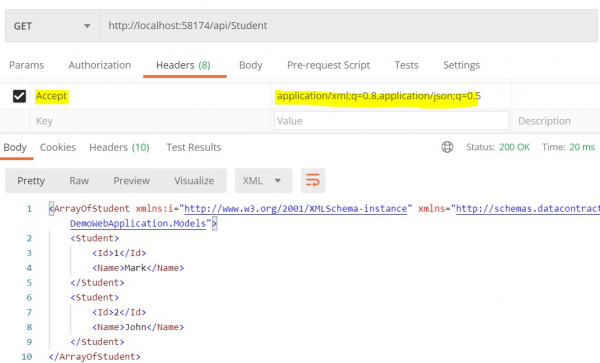
Task: Click the request URL field
Action: click(349, 26)
